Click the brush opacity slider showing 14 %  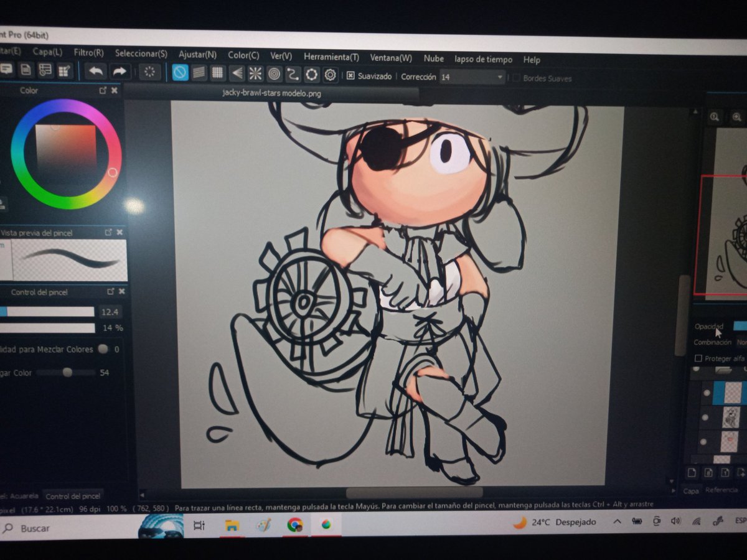[x=47, y=327]
